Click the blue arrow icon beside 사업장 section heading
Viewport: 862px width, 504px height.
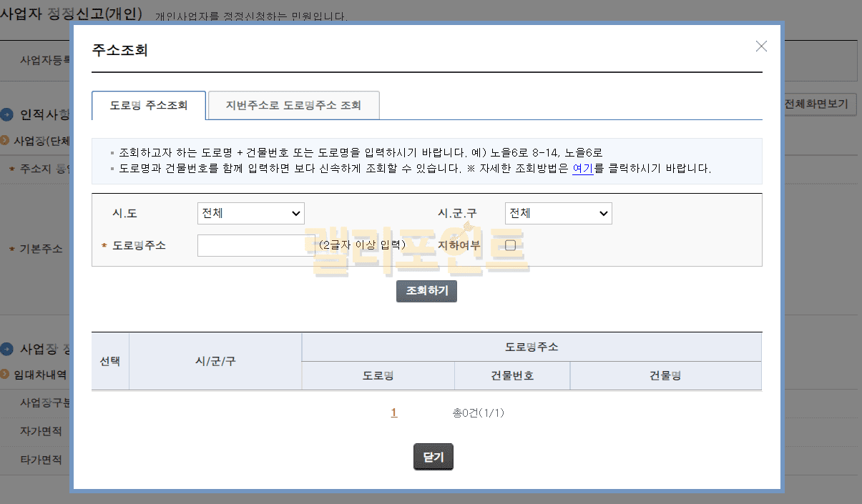(7, 349)
